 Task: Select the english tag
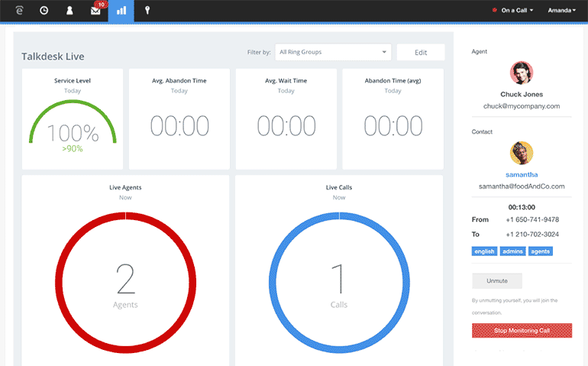[x=484, y=251]
